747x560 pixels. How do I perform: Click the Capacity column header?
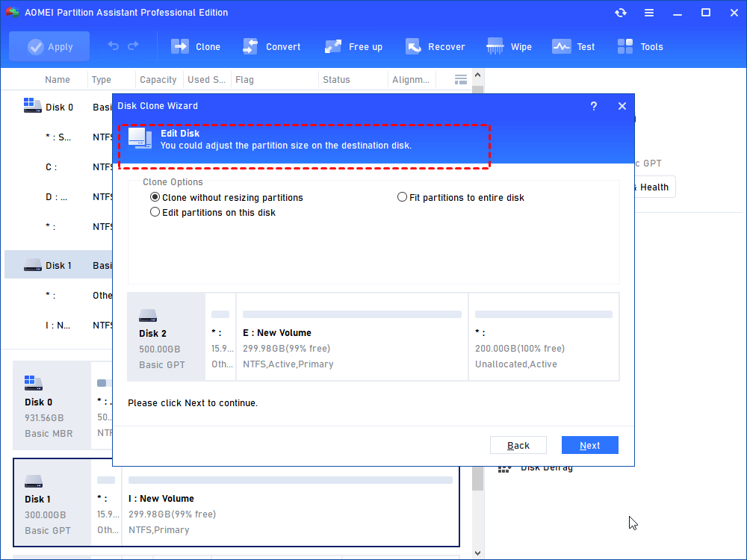coord(158,80)
